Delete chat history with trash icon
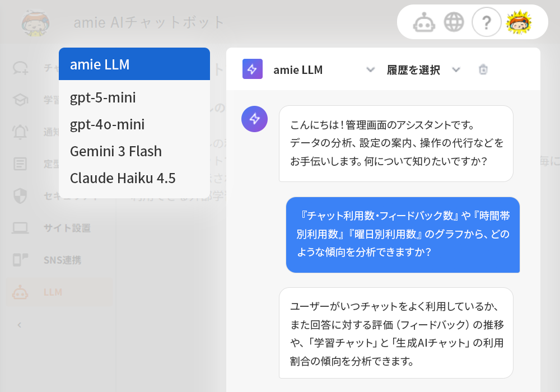560x392 pixels. [x=483, y=69]
